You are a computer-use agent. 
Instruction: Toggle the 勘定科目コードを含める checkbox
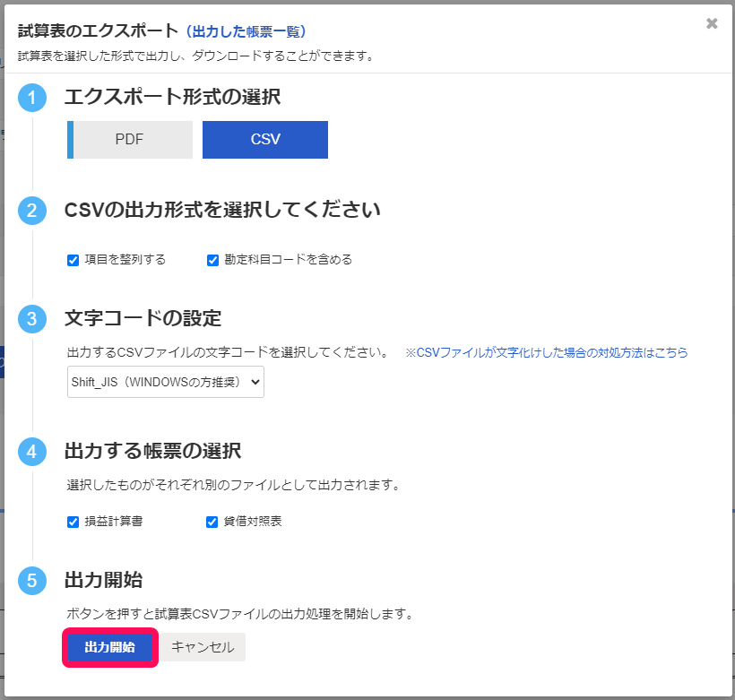(212, 260)
